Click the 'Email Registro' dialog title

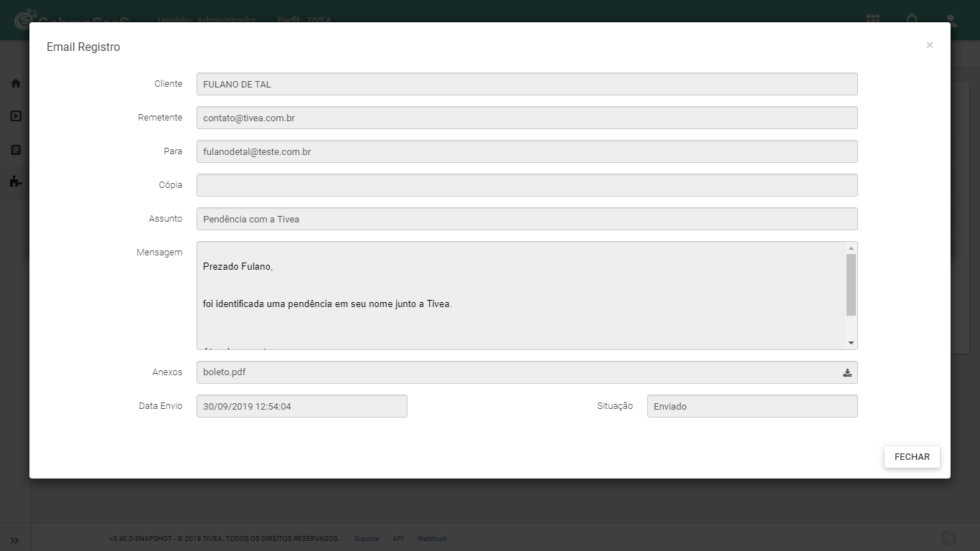click(x=83, y=47)
